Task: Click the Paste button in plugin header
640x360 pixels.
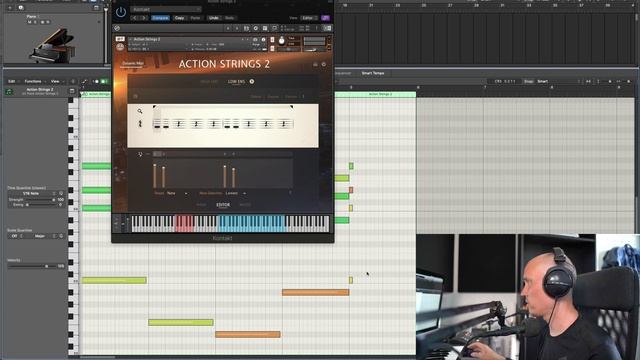Action: 196,18
